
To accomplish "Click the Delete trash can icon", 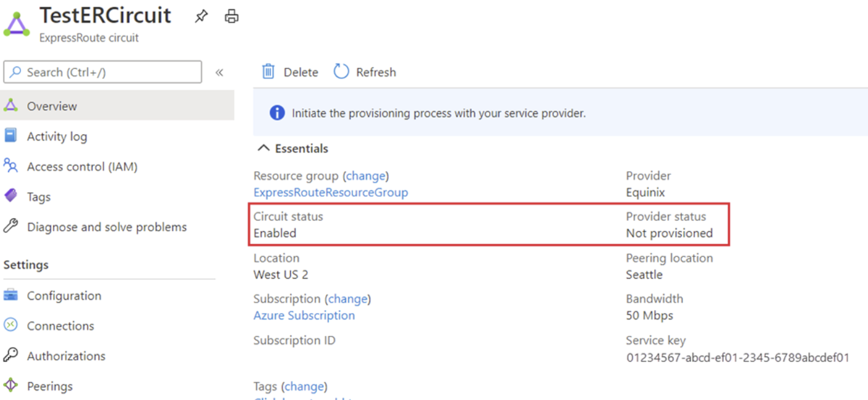I will (x=268, y=72).
